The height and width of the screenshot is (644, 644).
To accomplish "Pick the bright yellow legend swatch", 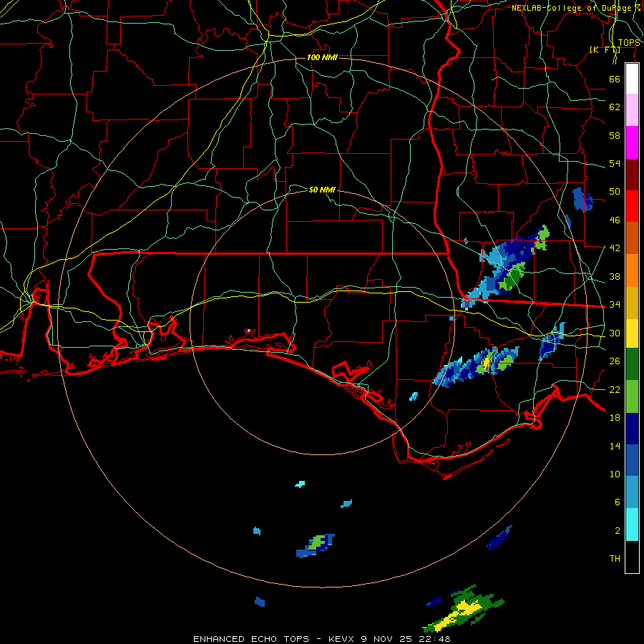I will click(632, 333).
